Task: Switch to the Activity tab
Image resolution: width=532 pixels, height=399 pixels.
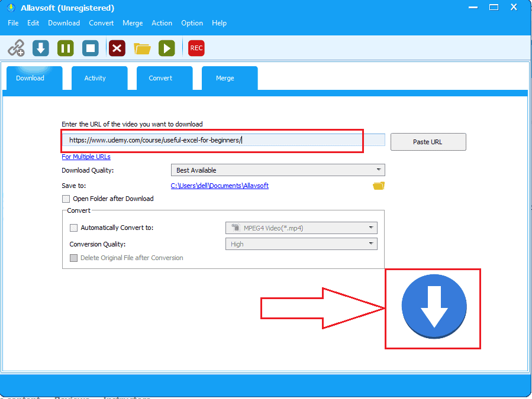Action: pyautogui.click(x=99, y=78)
